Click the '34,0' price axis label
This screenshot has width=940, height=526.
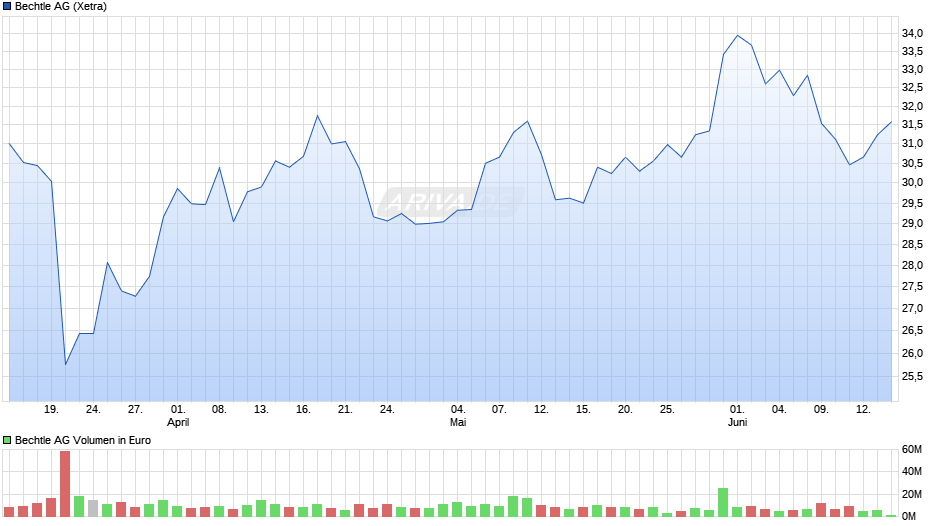[912, 34]
